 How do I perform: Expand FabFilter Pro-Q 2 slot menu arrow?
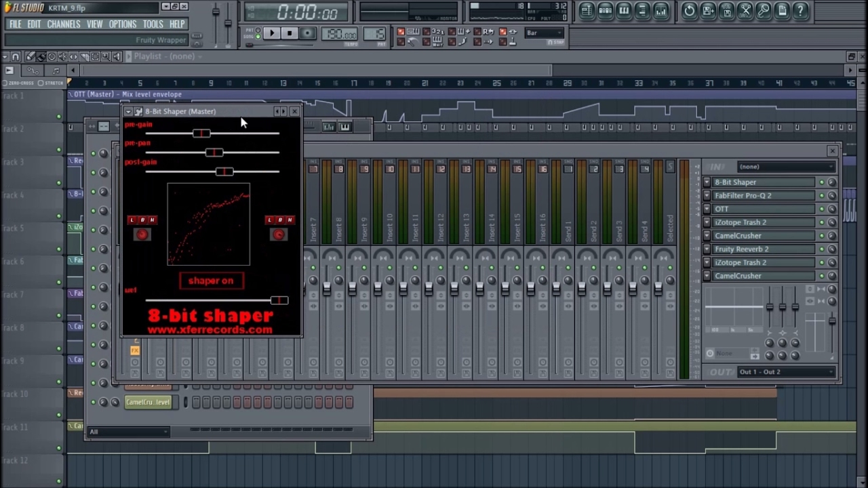[707, 196]
